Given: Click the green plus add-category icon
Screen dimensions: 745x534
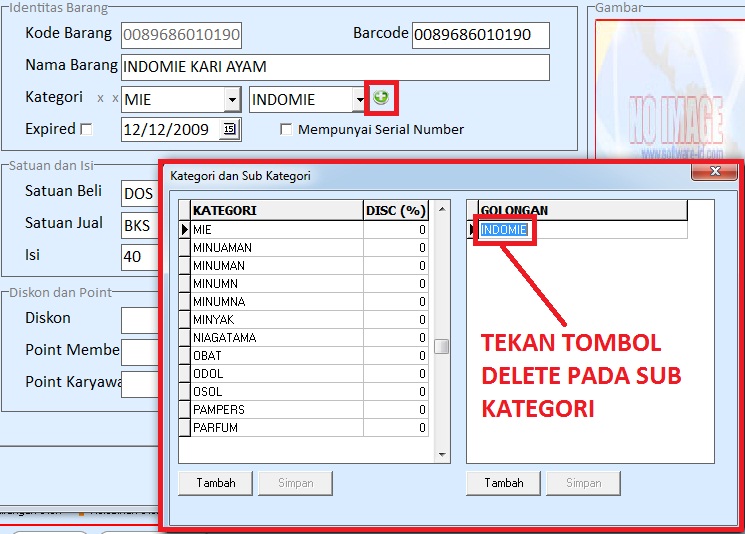Looking at the screenshot, I should tap(381, 97).
